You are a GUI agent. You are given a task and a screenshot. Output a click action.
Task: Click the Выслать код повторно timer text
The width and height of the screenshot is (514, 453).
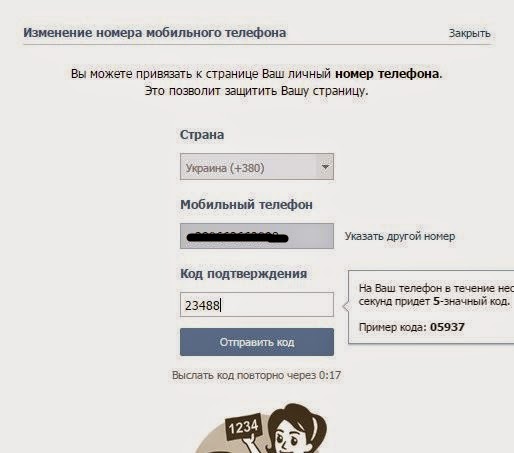(256, 375)
